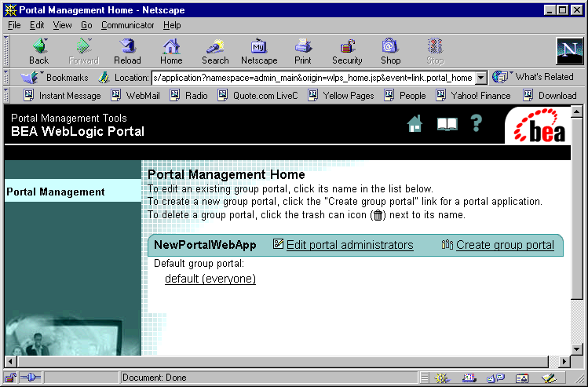Go back using the Back toolbar button
This screenshot has height=387, width=588.
click(x=39, y=52)
